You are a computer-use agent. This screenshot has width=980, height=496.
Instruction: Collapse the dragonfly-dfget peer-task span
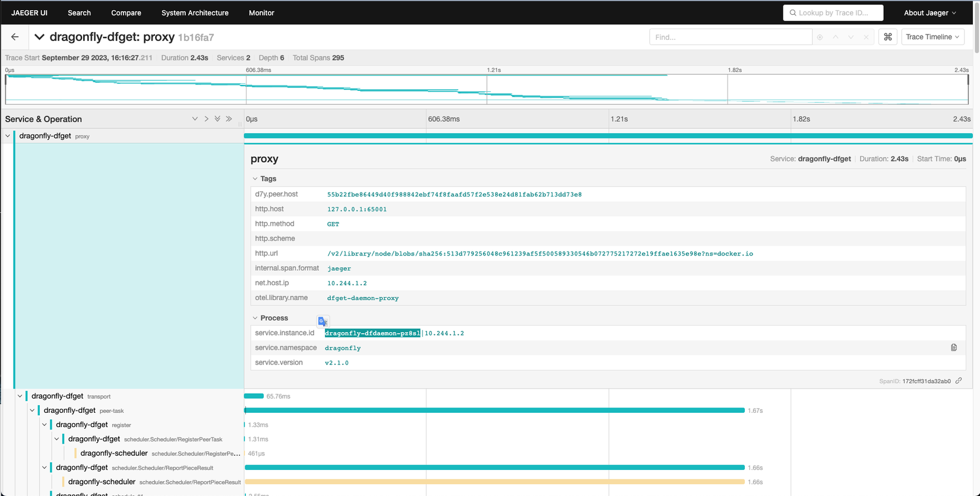(32, 410)
